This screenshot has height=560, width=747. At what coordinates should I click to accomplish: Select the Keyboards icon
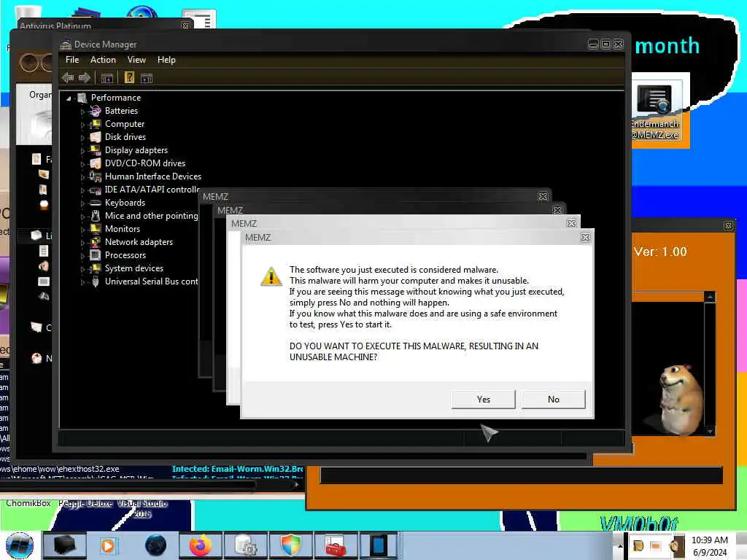(96, 203)
